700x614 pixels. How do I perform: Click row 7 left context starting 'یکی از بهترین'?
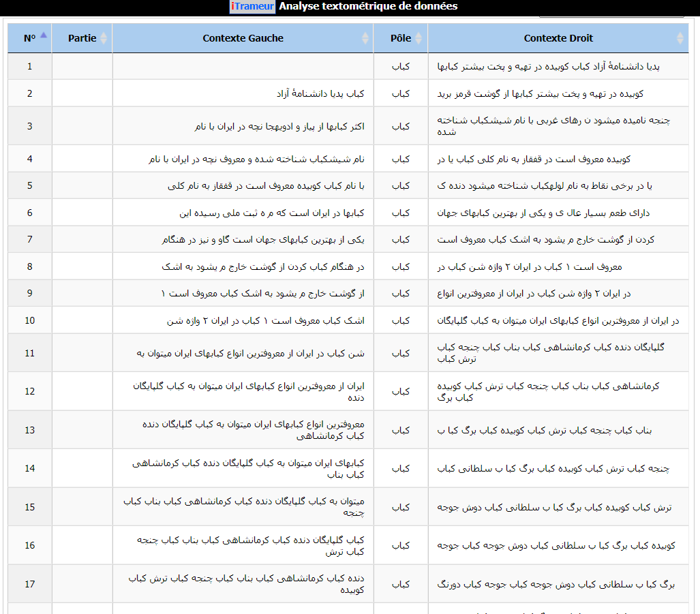click(263, 240)
